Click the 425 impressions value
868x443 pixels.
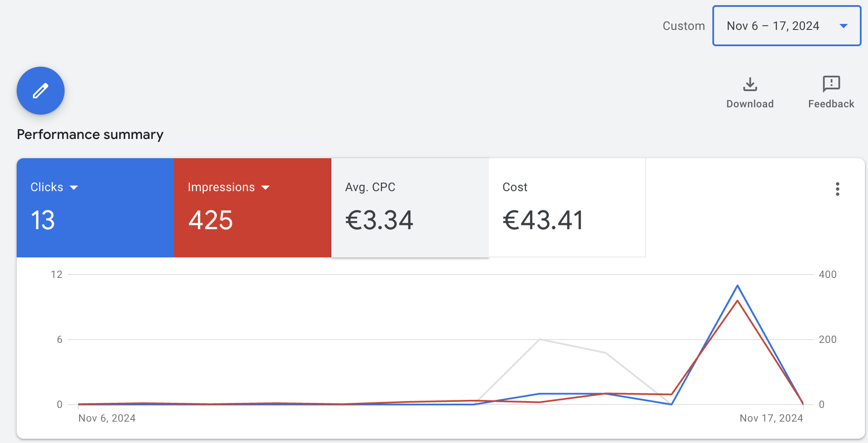(211, 220)
